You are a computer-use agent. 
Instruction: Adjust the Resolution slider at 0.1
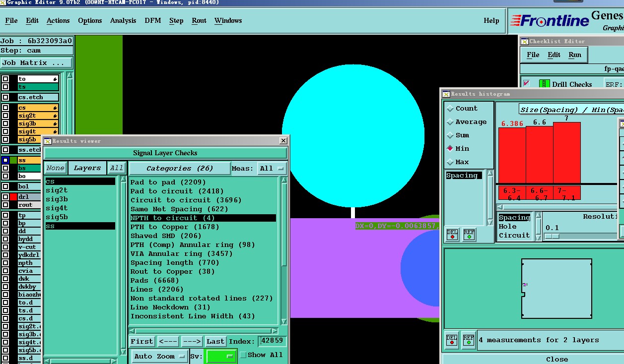tap(552, 236)
